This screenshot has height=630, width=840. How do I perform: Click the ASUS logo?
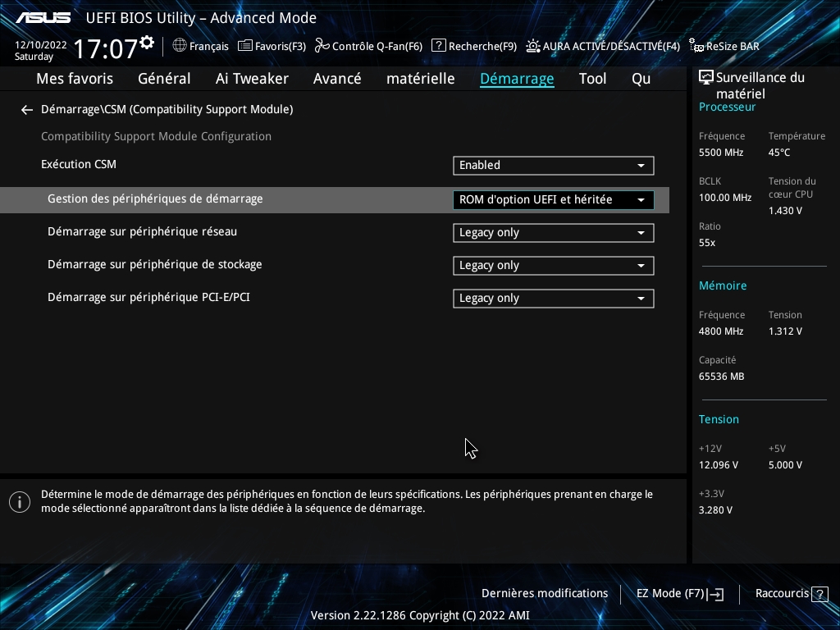coord(43,18)
